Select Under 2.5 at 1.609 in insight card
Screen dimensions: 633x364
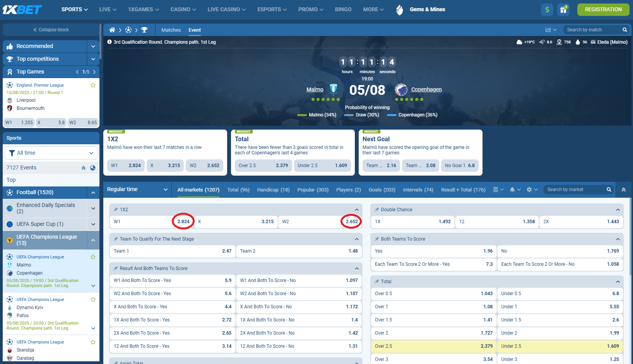[322, 166]
